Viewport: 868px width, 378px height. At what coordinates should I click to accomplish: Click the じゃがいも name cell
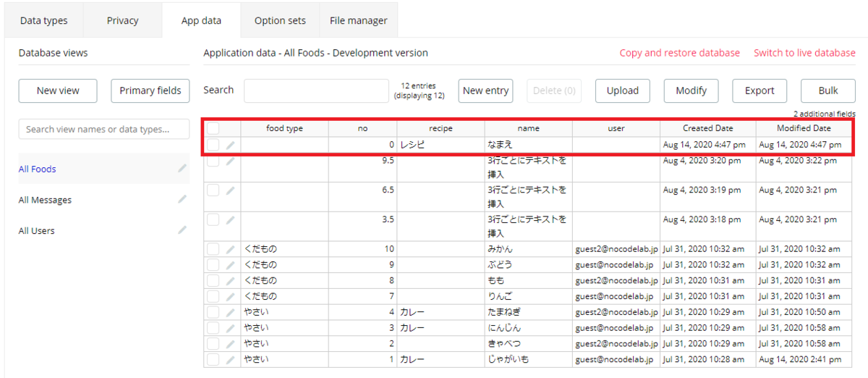528,359
